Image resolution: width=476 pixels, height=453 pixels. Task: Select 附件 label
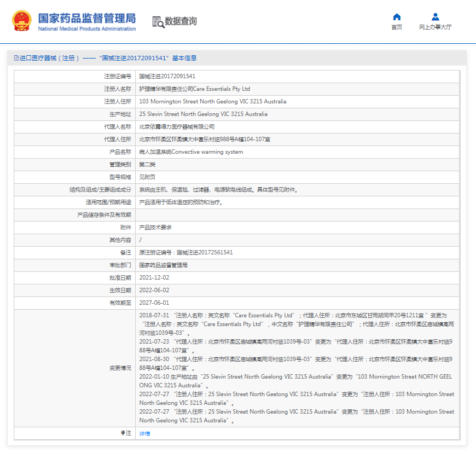[x=126, y=228]
